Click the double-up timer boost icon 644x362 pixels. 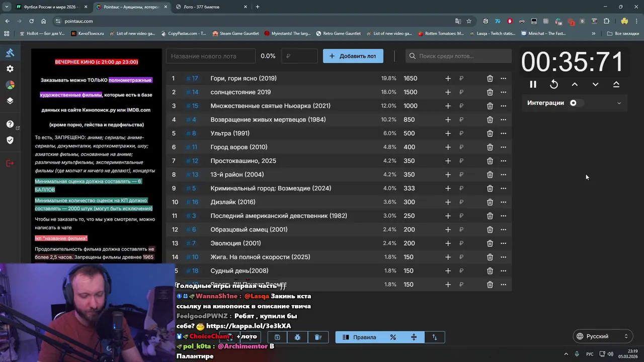616,84
